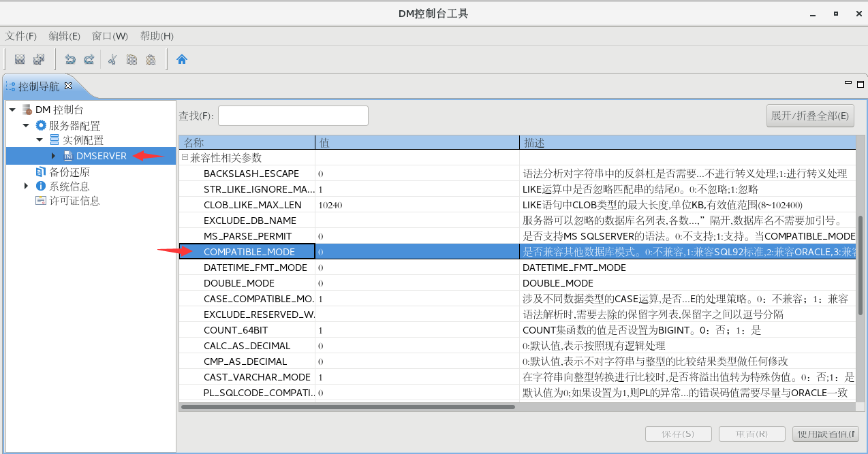Collapse the DM 控制台 tree node
Screen dimensions: 868x454
click(12, 110)
